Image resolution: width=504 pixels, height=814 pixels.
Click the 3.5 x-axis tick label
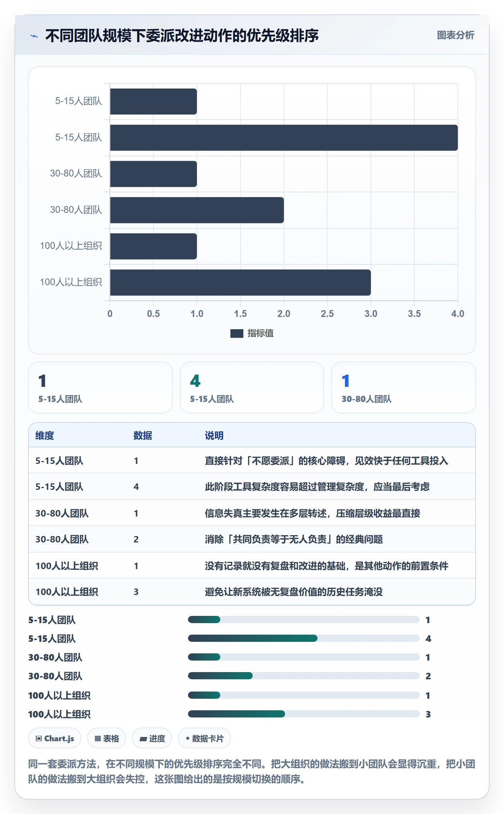click(x=414, y=314)
